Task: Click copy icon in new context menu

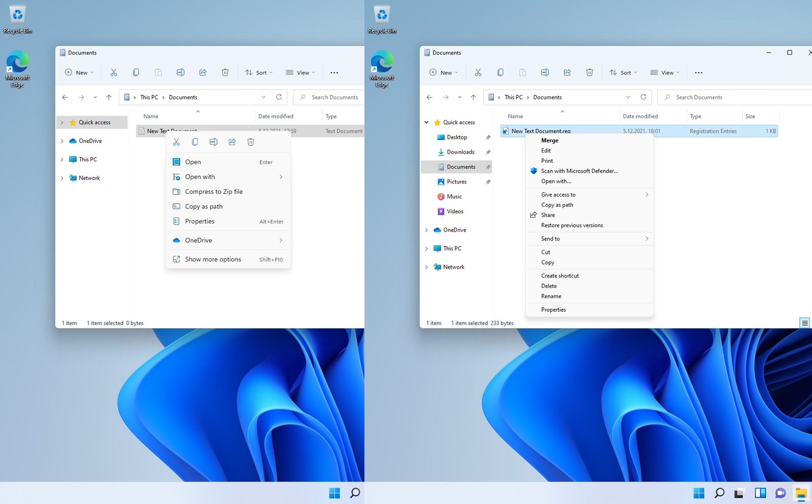Action: click(195, 142)
